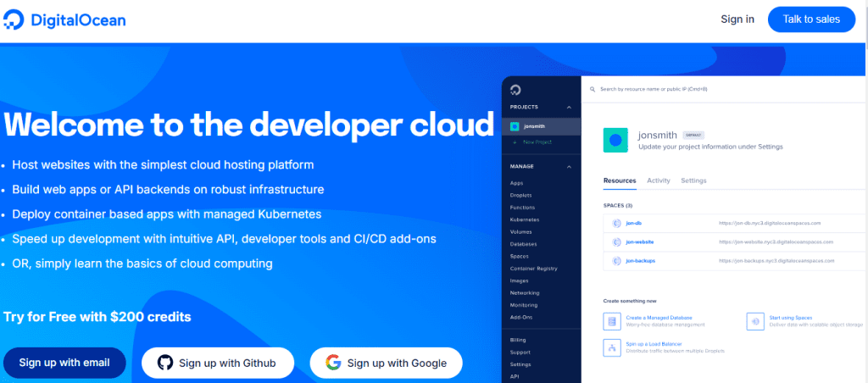This screenshot has width=868, height=383.
Task: Click the jon-website space icon
Action: coord(615,241)
